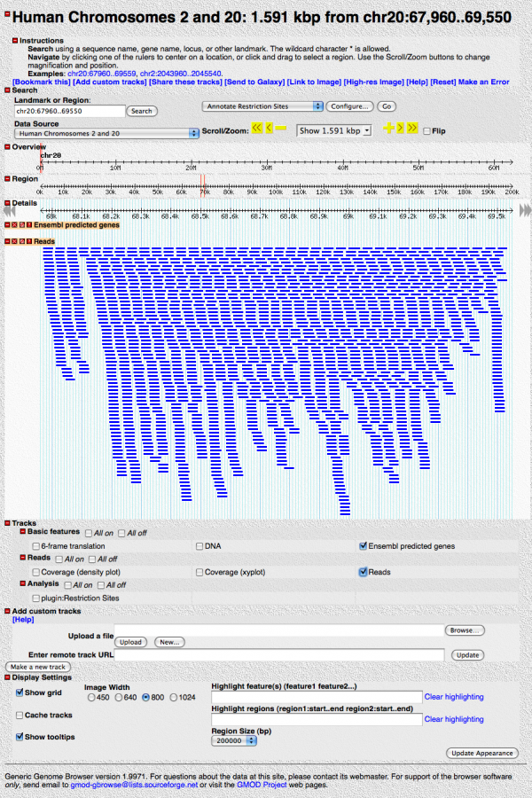Image resolution: width=532 pixels, height=798 pixels.
Task: Collapse the Basic features track group
Action: point(23,531)
